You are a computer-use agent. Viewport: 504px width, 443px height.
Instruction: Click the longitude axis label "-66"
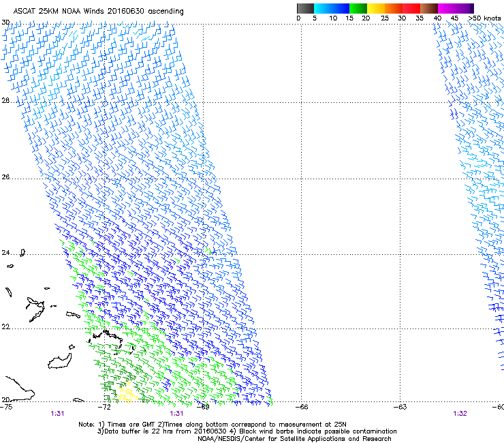pos(302,407)
